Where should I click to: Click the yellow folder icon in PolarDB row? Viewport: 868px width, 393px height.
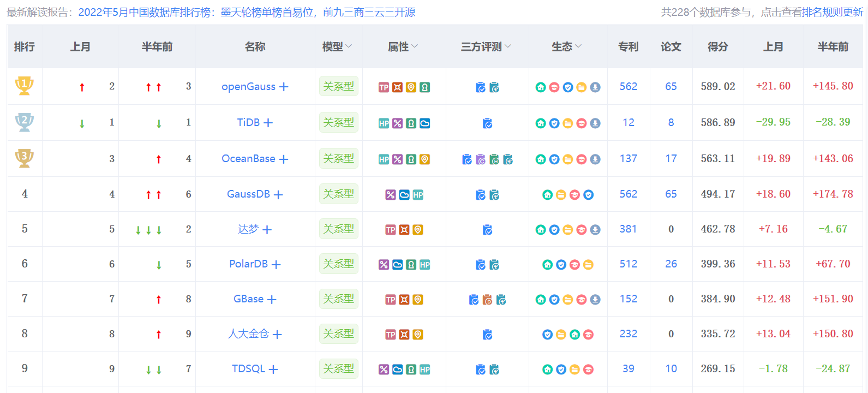[589, 265]
